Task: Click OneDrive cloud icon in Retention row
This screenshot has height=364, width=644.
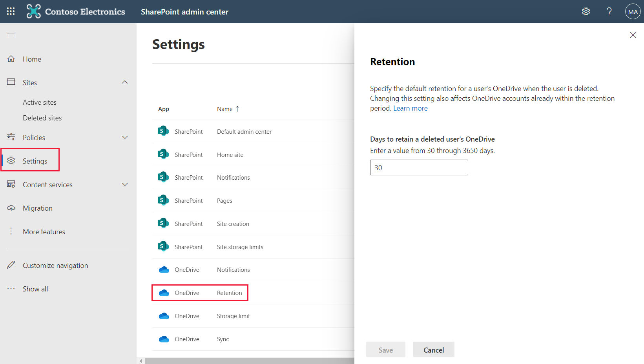Action: (x=164, y=293)
